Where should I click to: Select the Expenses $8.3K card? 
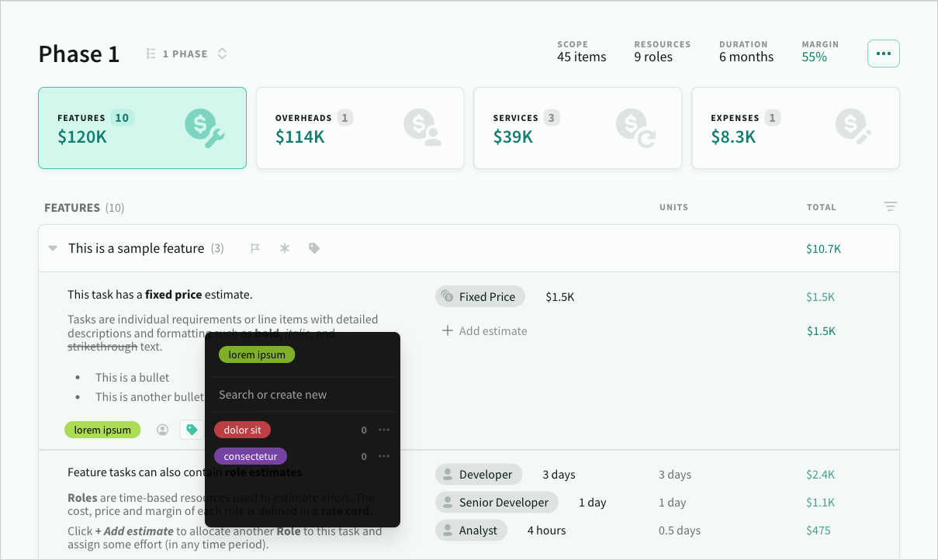tap(795, 128)
